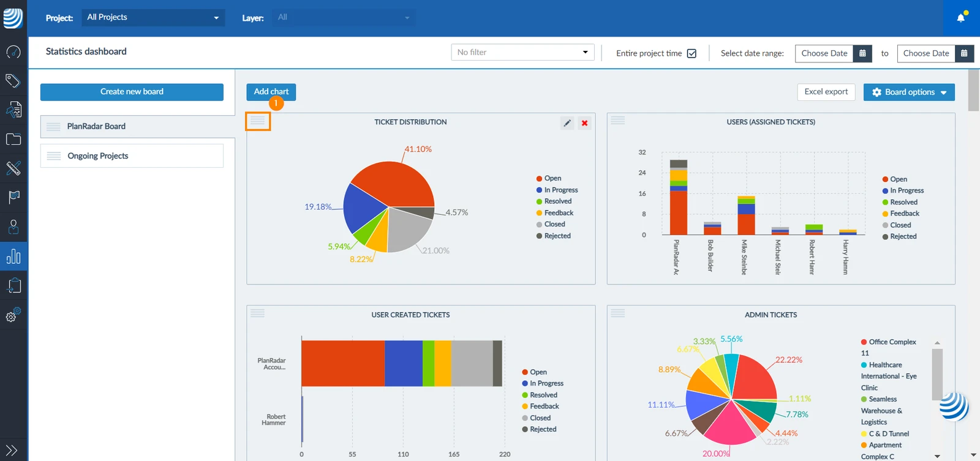Click the Mike Steinbe stacked bar

746,216
